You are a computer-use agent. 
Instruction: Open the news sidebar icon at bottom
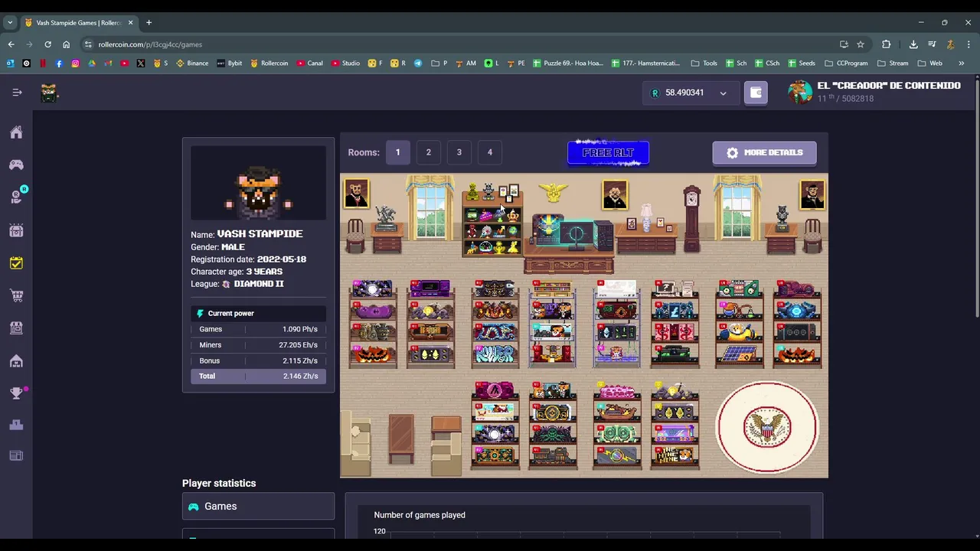pos(16,455)
